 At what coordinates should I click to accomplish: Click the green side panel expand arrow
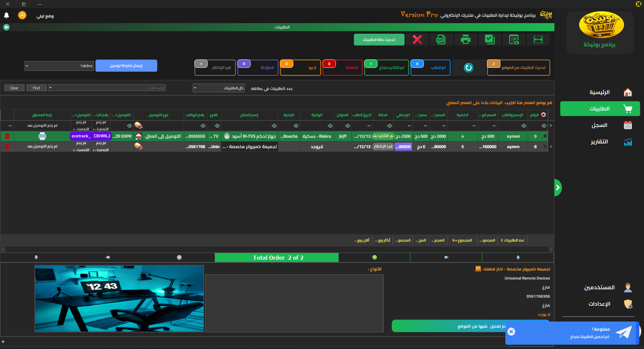[557, 187]
